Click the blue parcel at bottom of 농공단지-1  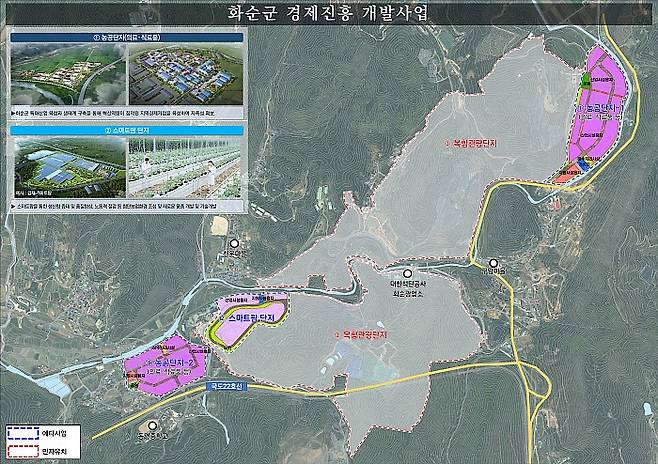583,164
